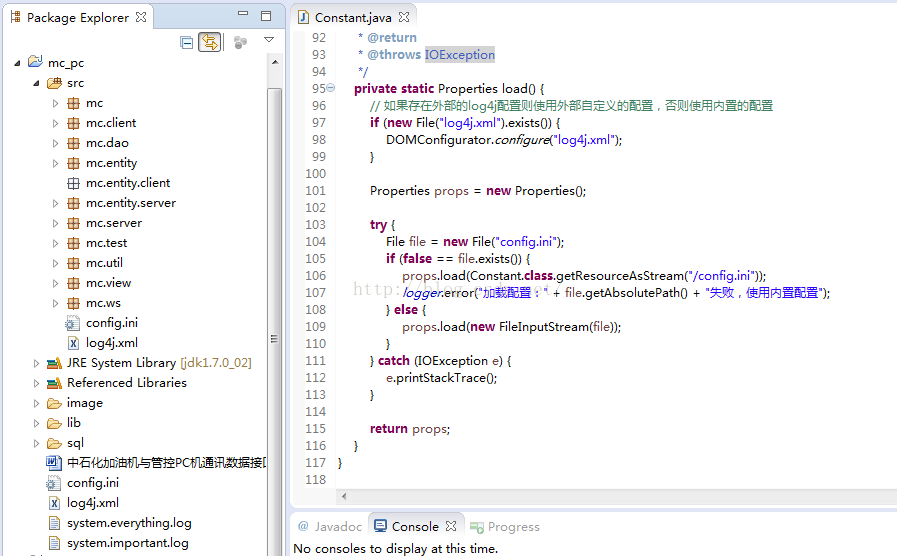Select the mc.entity.server label
This screenshot has height=556, width=897.
pyautogui.click(x=131, y=203)
